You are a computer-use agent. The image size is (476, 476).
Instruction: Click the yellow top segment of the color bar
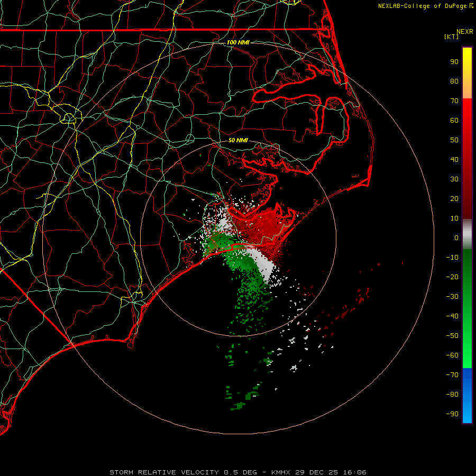(x=467, y=73)
